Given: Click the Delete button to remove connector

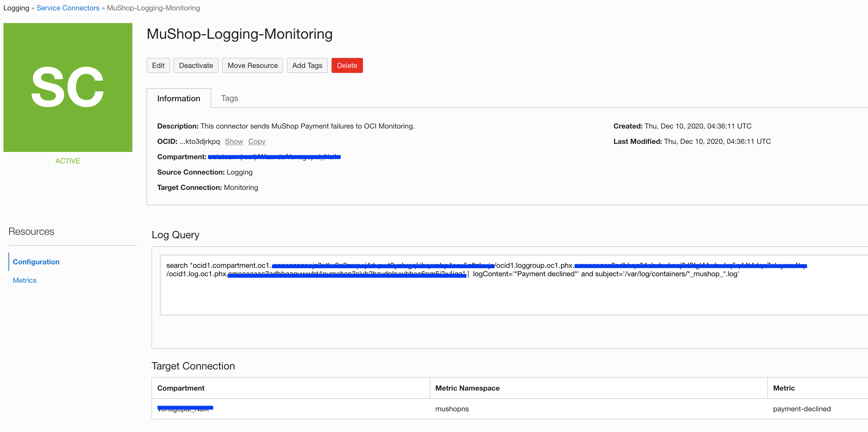Looking at the screenshot, I should click(347, 65).
